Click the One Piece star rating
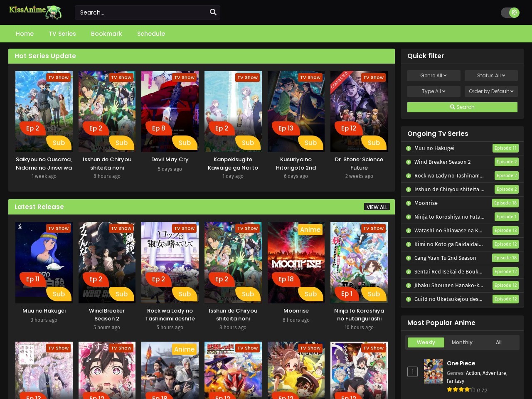 point(461,389)
